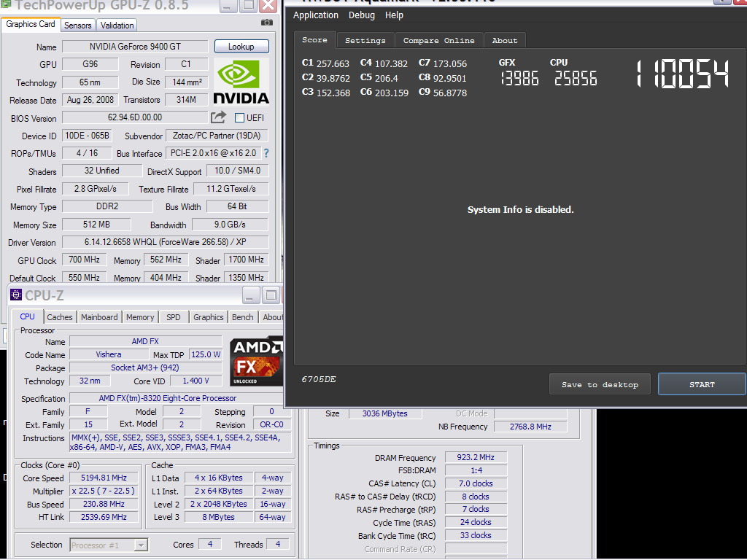Click the CPU-Z title bar app icon
The height and width of the screenshot is (560, 747).
(x=16, y=295)
